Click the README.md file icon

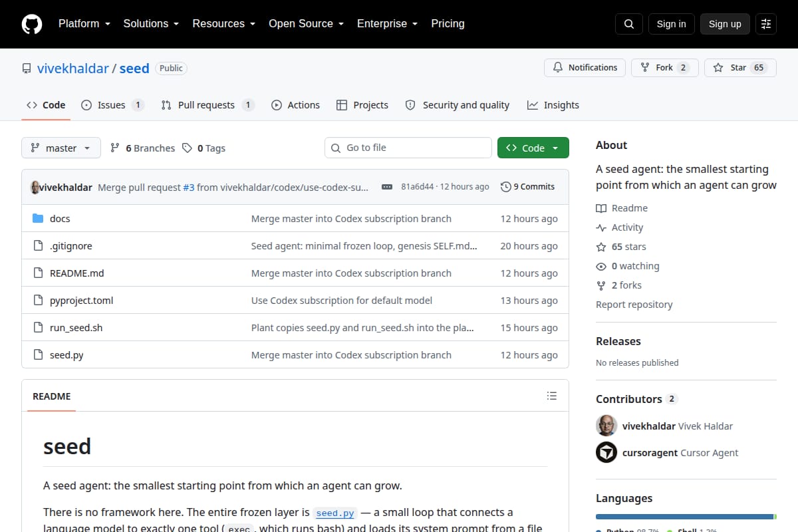pyautogui.click(x=38, y=273)
